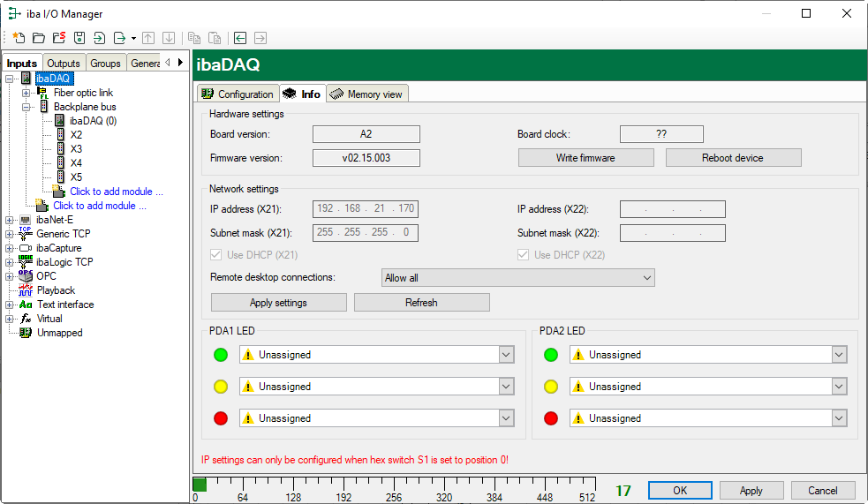Toggle the Use DHCP (X21) checkbox
868x504 pixels.
[x=215, y=255]
